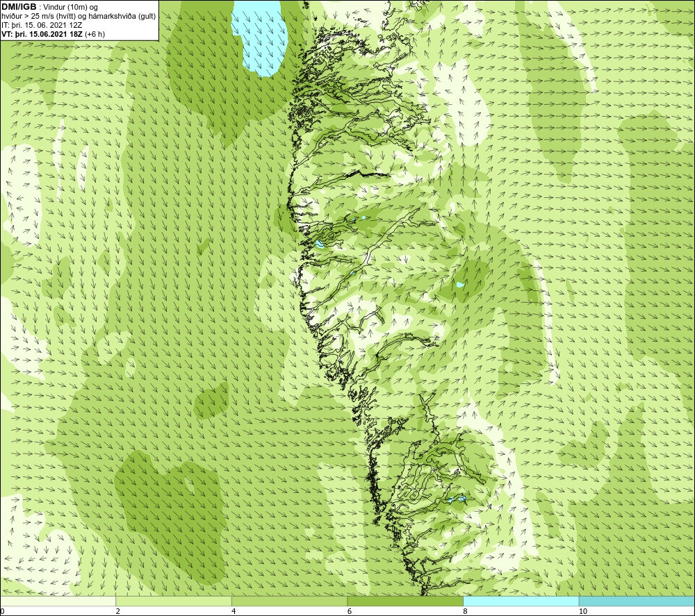Image resolution: width=695 pixels, height=616 pixels.
Task: Click the 'Vindur (10m) og' title text
Action: (70, 7)
